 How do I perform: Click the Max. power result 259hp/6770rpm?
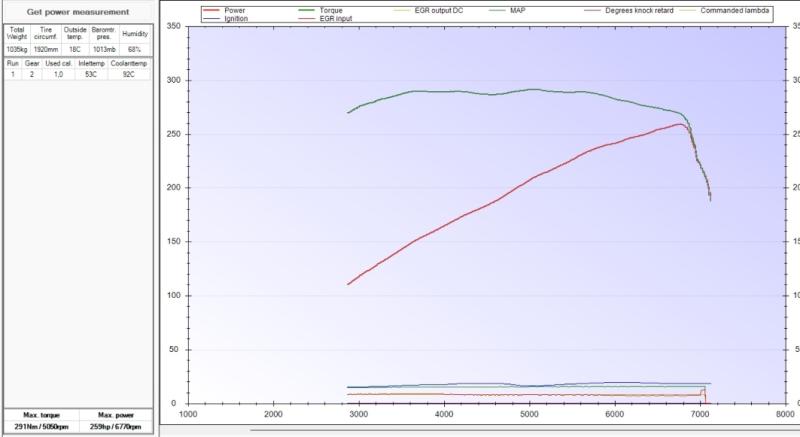point(115,427)
